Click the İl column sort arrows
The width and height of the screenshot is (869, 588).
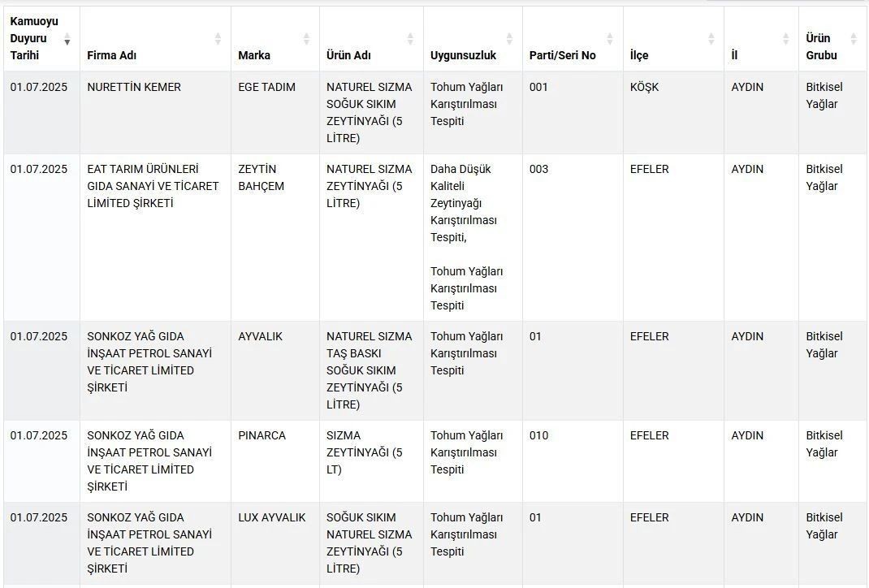(786, 39)
